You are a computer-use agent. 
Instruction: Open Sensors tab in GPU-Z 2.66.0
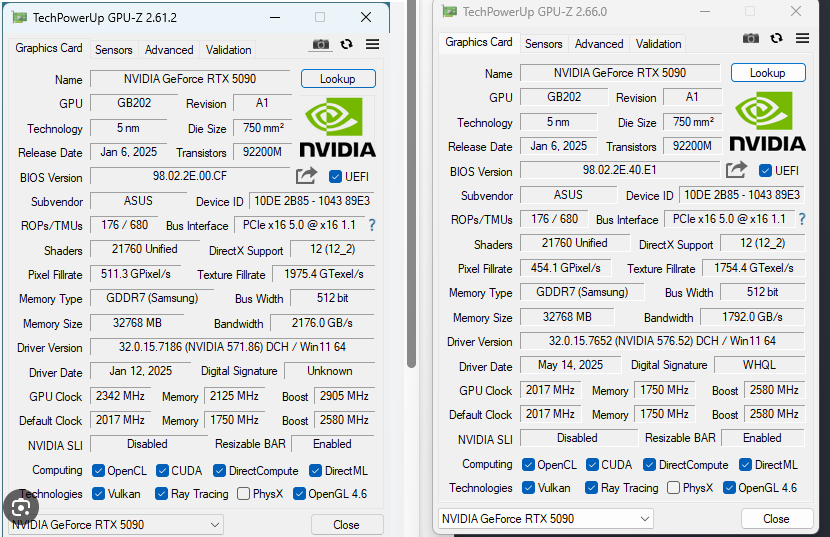click(543, 44)
